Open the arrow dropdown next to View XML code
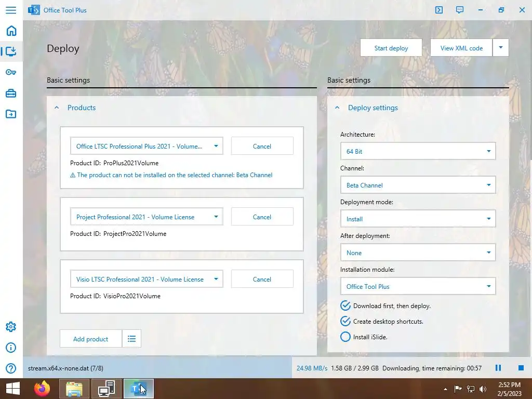The image size is (532, 399). coord(501,47)
